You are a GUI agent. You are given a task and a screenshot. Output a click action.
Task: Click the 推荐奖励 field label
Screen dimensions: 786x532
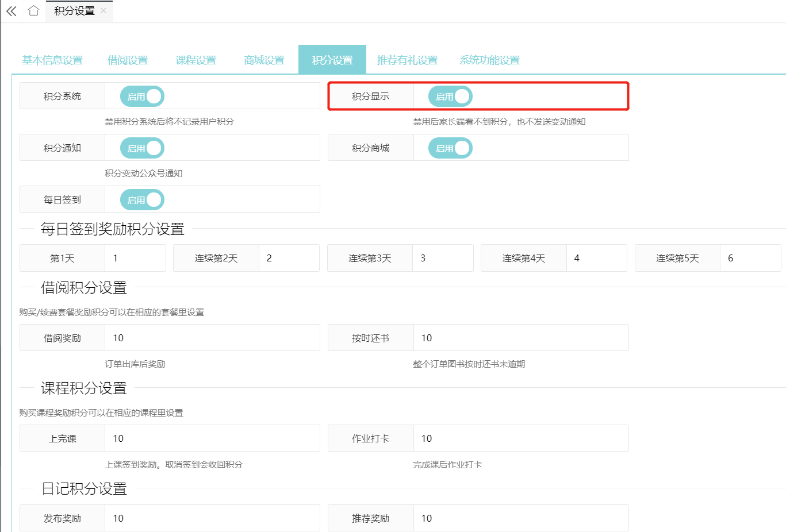(x=371, y=519)
